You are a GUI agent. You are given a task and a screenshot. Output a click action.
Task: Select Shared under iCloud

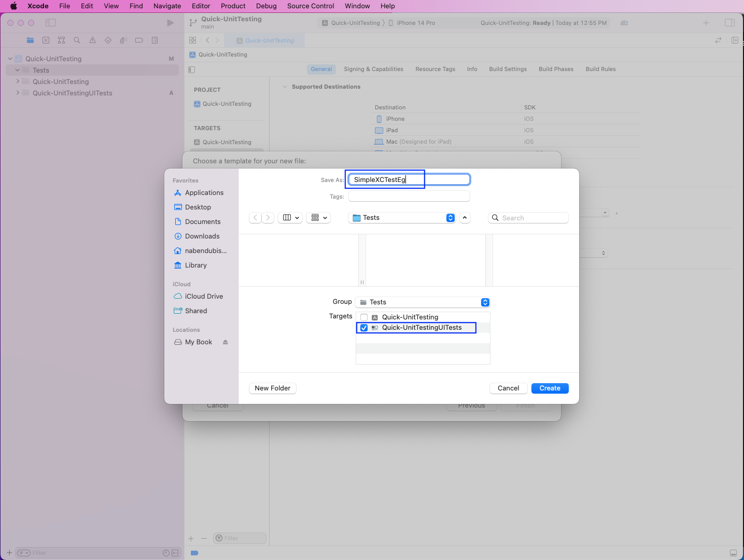tap(191, 311)
